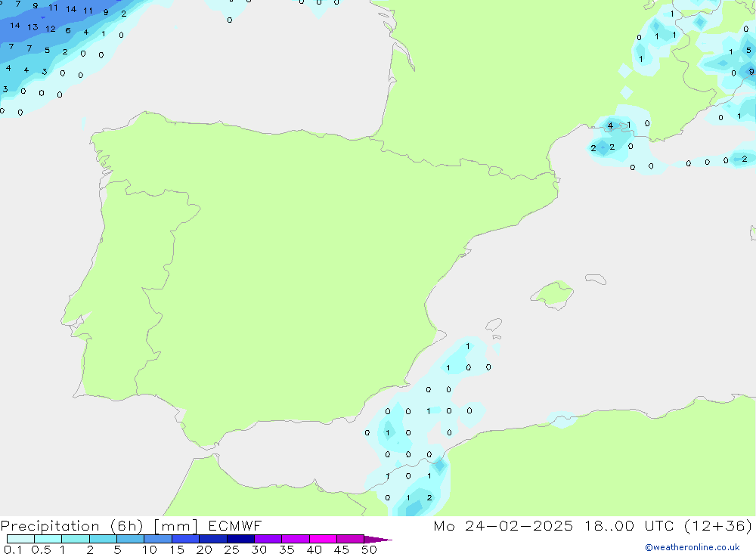Select the 2–5 mm legend color swatch
Viewport: 756px width, 554px height.
103,539
